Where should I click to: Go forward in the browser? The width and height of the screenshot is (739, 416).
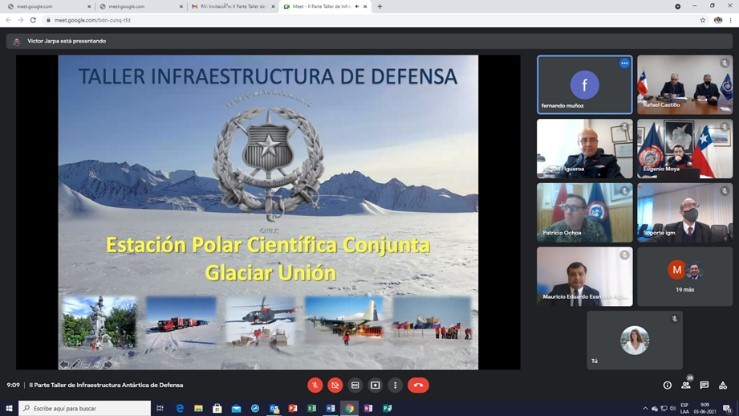tap(20, 20)
